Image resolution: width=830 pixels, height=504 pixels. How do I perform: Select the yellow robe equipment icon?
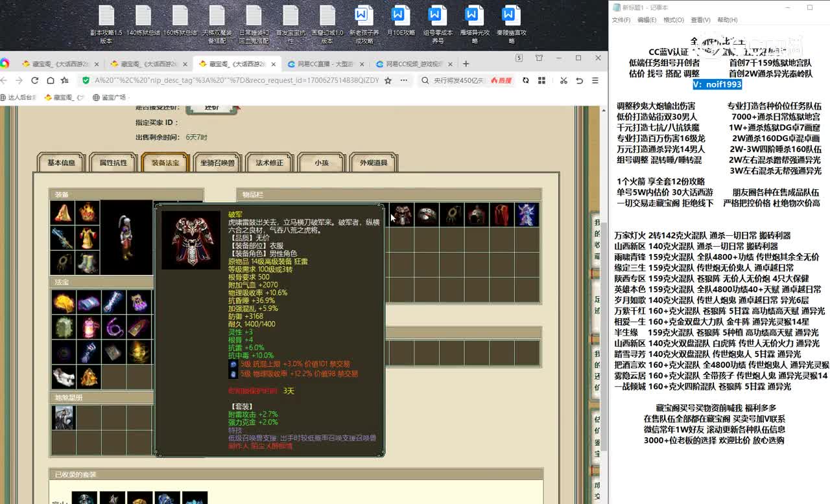[x=88, y=238]
